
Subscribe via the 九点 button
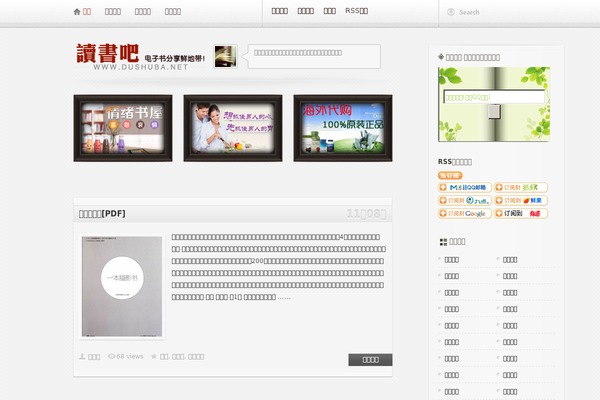coord(465,201)
